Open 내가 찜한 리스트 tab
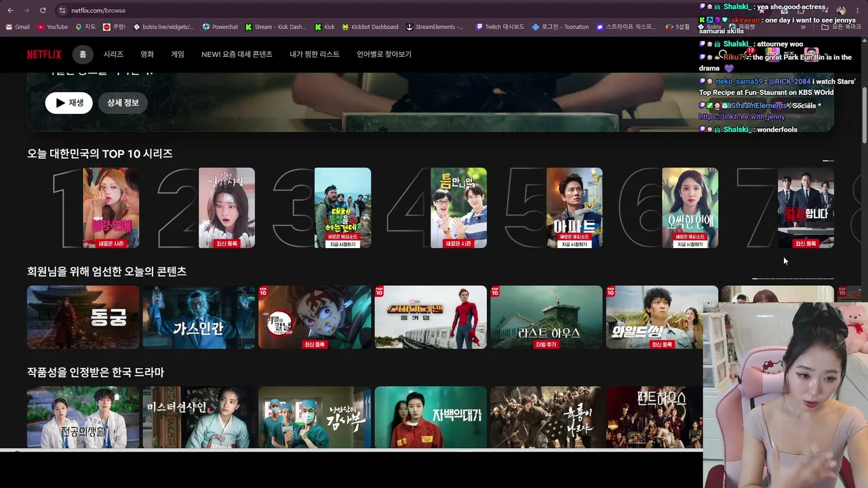 315,54
